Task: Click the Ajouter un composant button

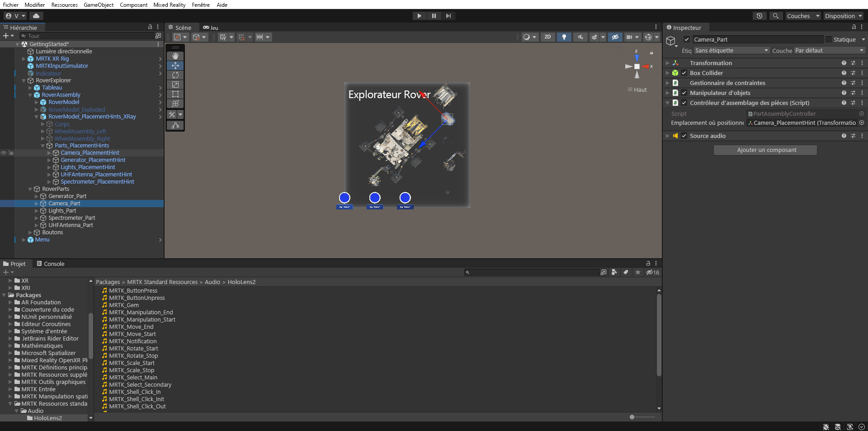Action: tap(764, 150)
